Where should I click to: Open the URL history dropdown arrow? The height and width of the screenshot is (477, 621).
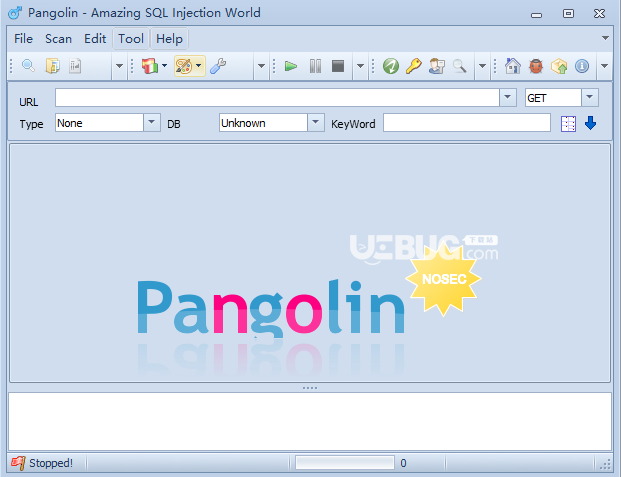(508, 97)
